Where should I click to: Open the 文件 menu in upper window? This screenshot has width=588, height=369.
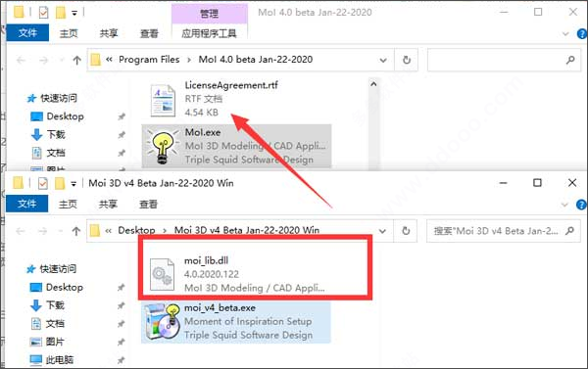coord(27,33)
